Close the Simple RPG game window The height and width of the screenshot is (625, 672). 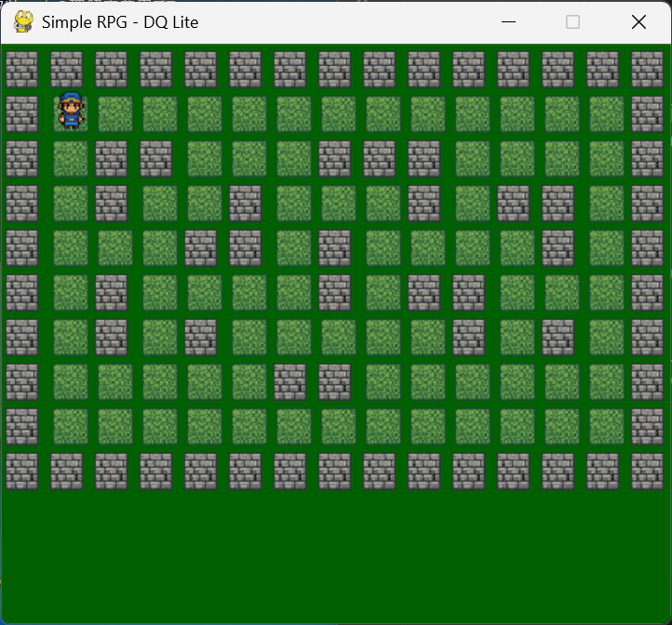pyautogui.click(x=638, y=22)
